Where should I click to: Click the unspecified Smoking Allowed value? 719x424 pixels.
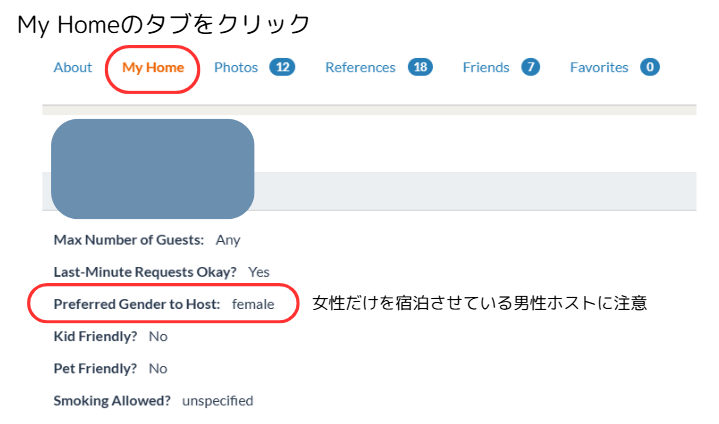(x=217, y=401)
